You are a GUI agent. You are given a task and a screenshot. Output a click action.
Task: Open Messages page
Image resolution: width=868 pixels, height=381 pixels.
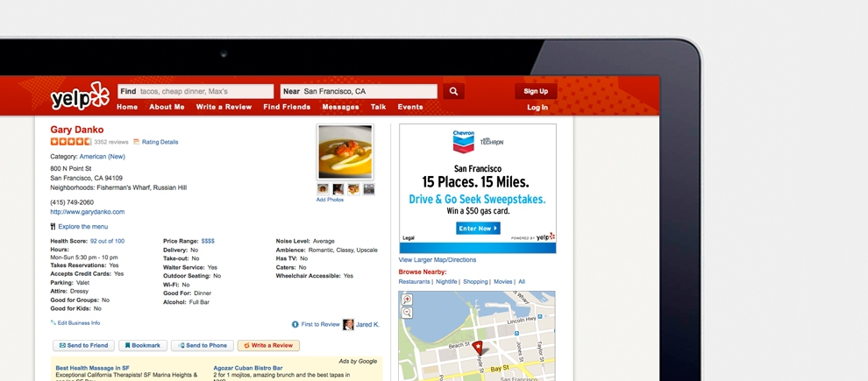coord(340,107)
